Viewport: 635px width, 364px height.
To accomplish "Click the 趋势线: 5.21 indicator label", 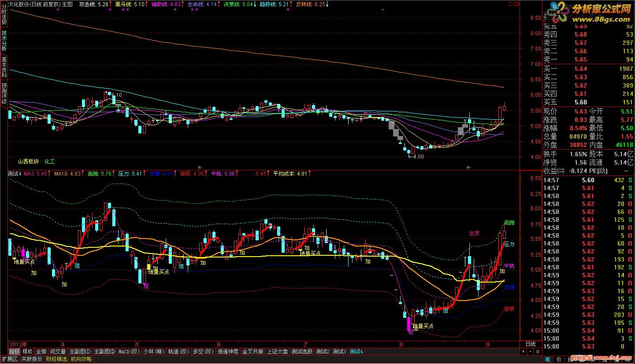I will pos(275,4).
